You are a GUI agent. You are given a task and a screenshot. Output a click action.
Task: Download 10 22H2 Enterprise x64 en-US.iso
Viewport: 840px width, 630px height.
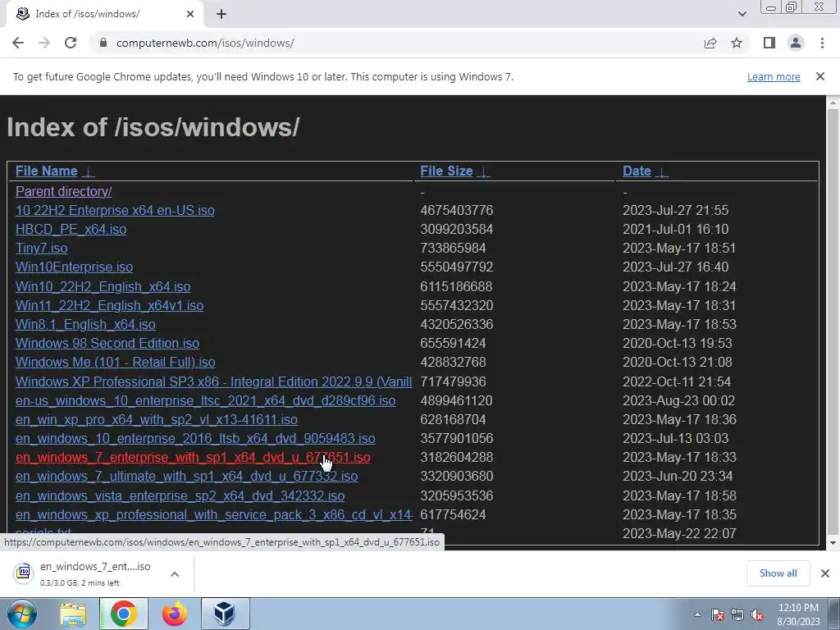pos(115,210)
